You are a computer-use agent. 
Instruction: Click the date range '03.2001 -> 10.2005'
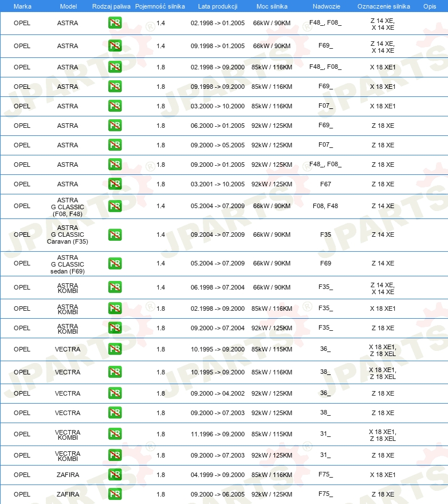(218, 184)
